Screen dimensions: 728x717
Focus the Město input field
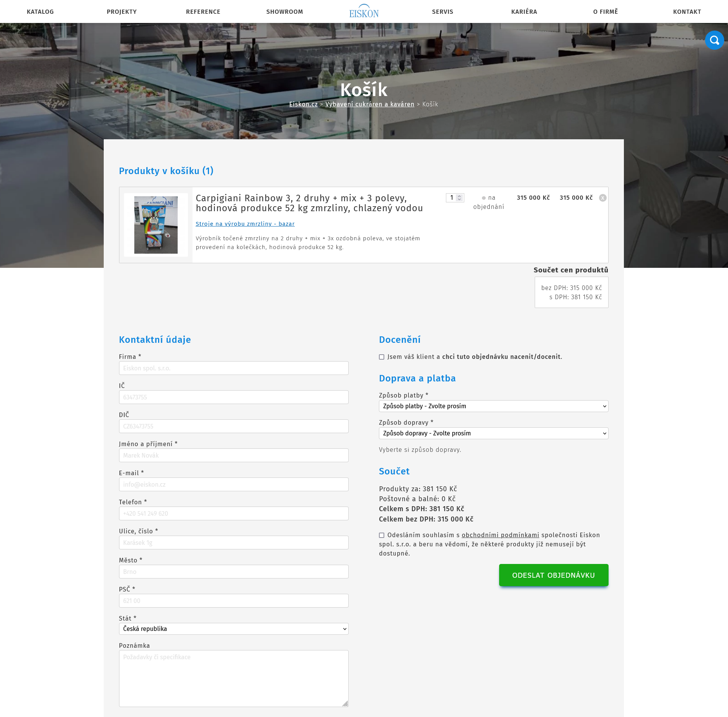tap(233, 572)
